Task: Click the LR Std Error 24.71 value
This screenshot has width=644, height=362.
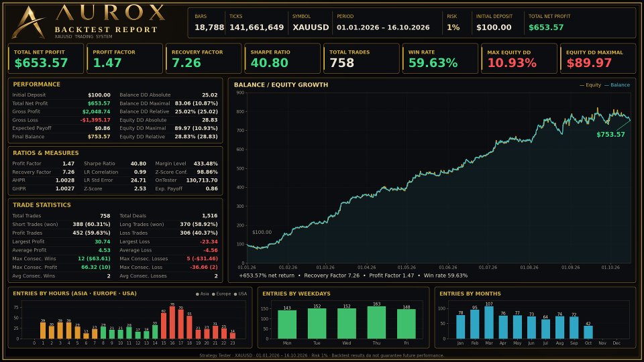Action: (x=138, y=180)
